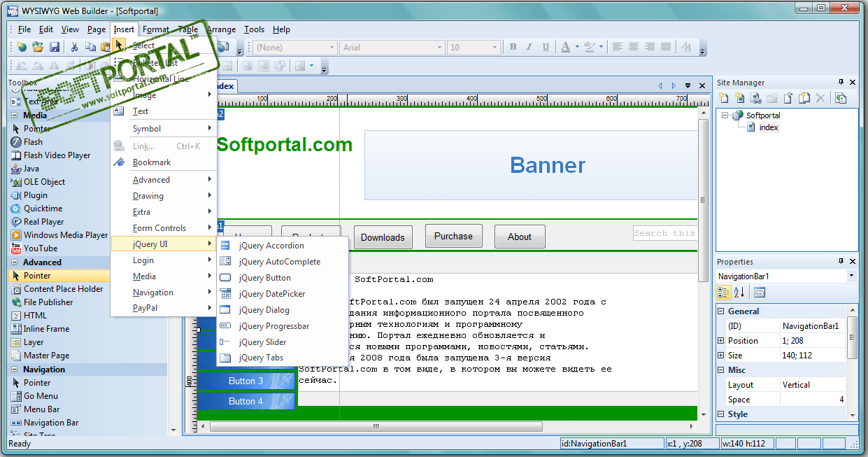Viewport: 868px width, 457px height.
Task: Choose jQuery Accordion from submenu
Action: click(x=282, y=246)
